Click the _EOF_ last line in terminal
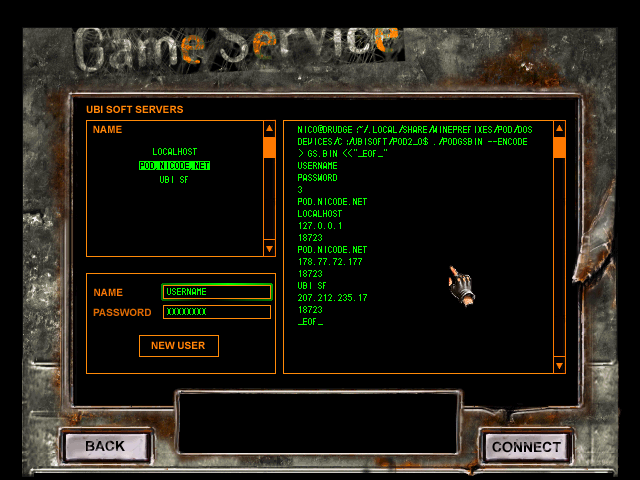This screenshot has width=640, height=480. [310, 322]
